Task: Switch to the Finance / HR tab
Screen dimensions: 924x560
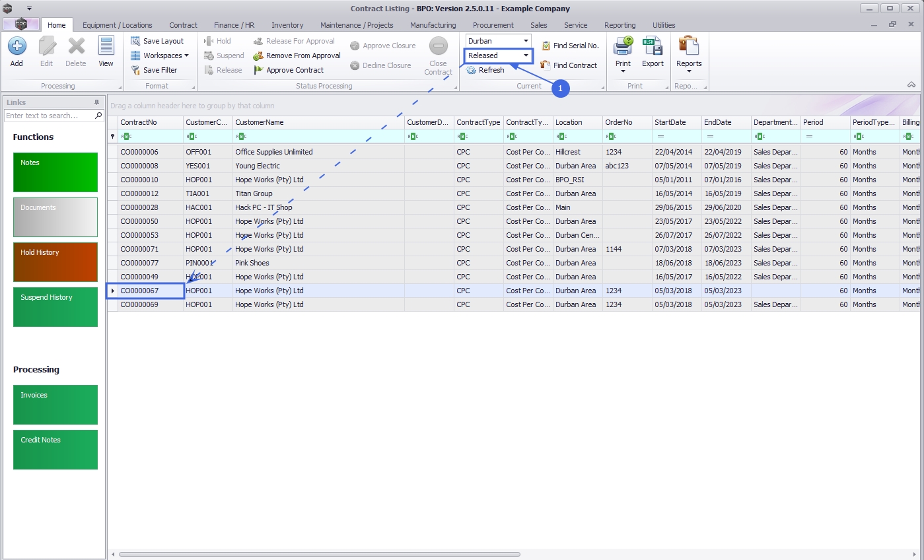Action: coord(234,25)
